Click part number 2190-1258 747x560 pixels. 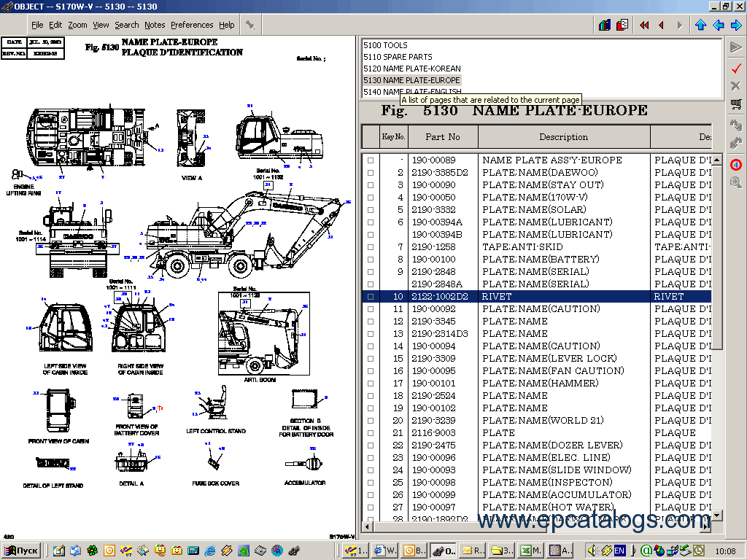pyautogui.click(x=433, y=246)
